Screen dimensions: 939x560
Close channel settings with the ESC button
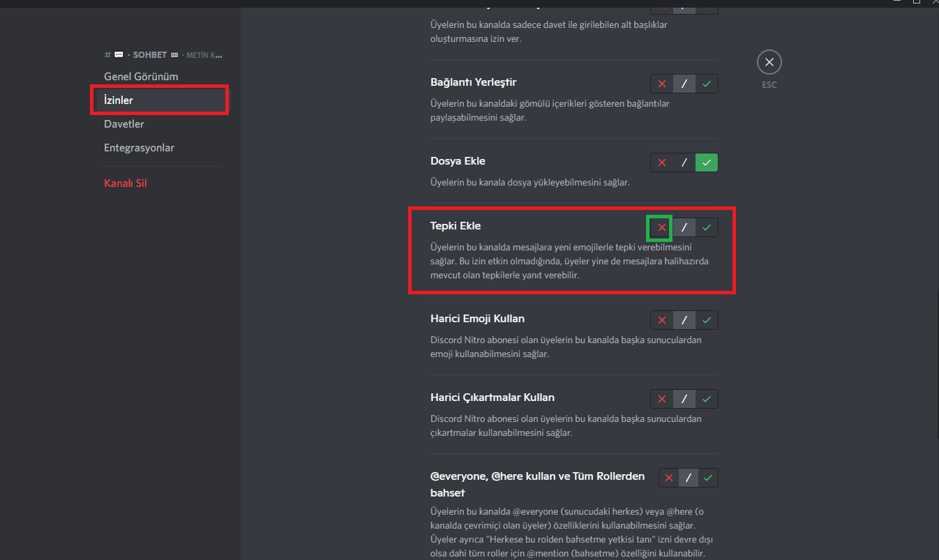click(769, 62)
